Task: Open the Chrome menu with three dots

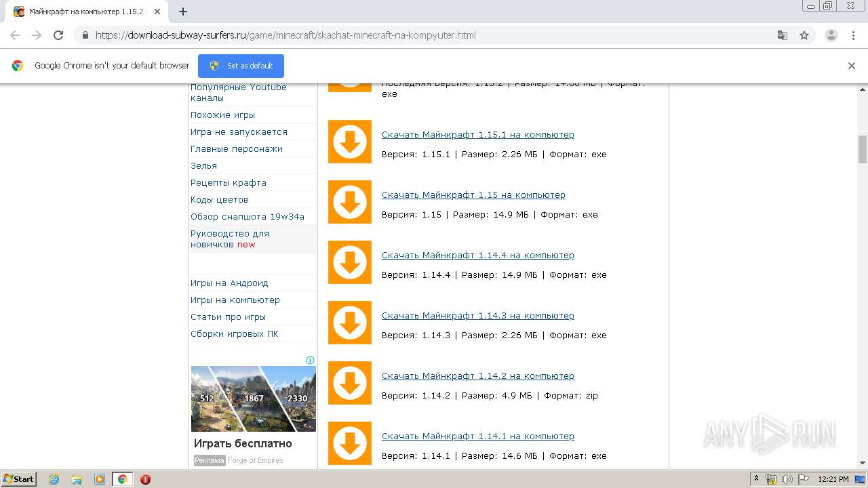Action: 852,35
